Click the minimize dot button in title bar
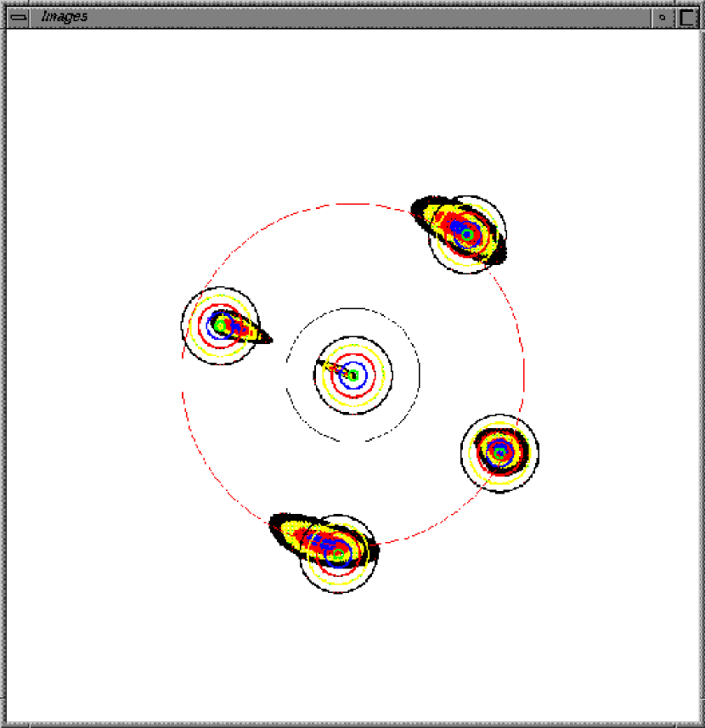The image size is (705, 728). click(663, 16)
